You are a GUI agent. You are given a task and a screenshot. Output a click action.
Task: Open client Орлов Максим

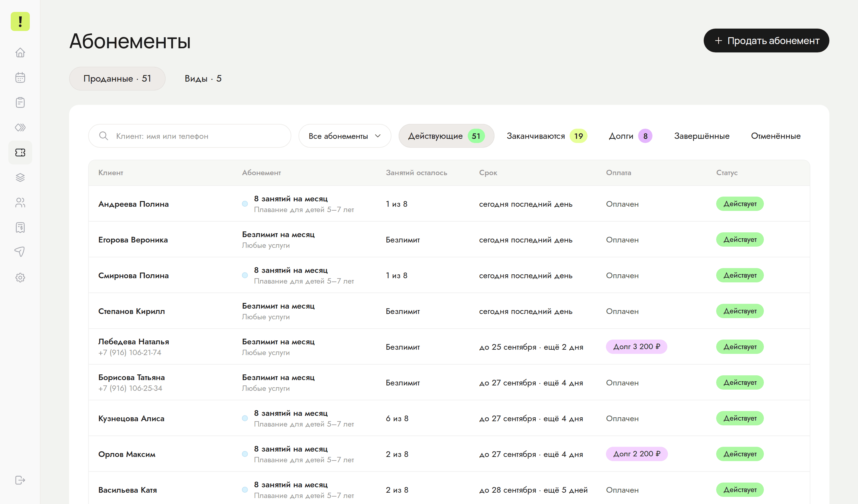[x=127, y=454]
